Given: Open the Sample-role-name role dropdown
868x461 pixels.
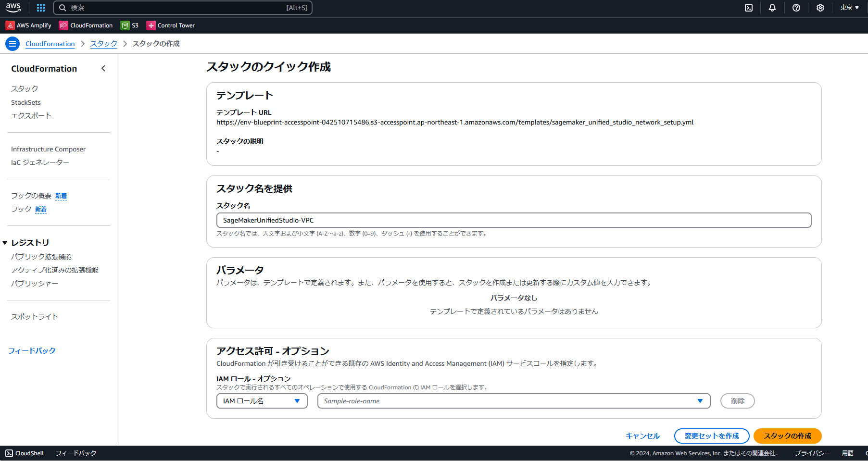Looking at the screenshot, I should pyautogui.click(x=514, y=401).
